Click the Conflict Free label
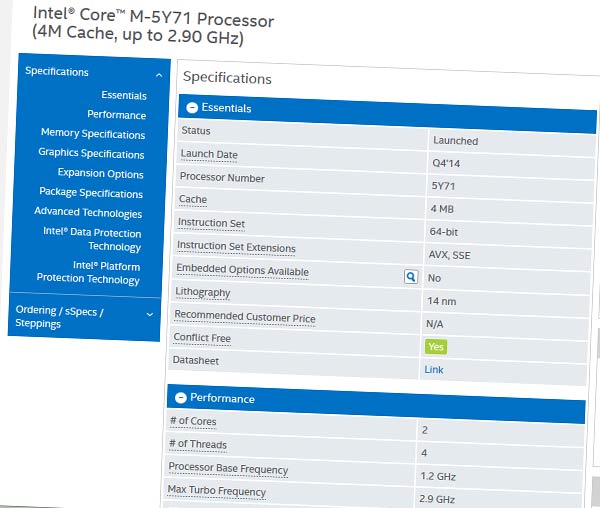Viewport: 600px width, 508px height. (x=202, y=338)
